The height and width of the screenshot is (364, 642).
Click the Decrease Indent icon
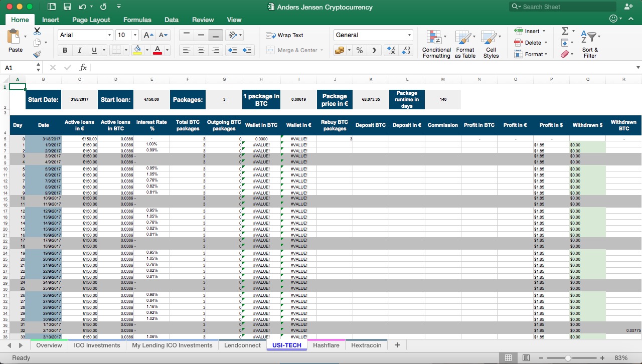(x=232, y=50)
